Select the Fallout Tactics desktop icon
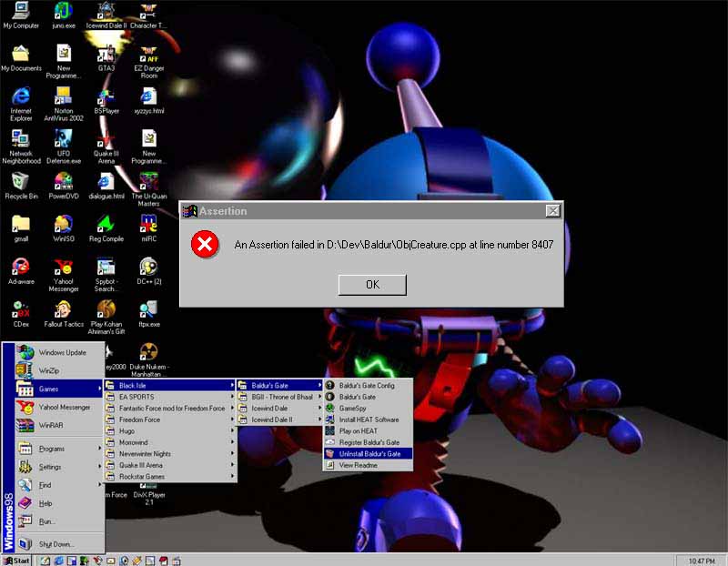 [x=64, y=314]
